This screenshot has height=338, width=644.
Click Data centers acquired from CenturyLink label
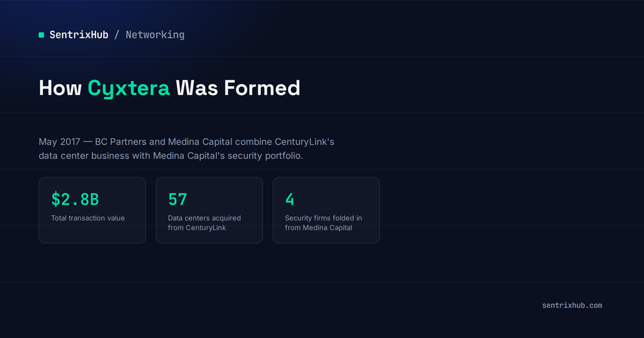204,223
